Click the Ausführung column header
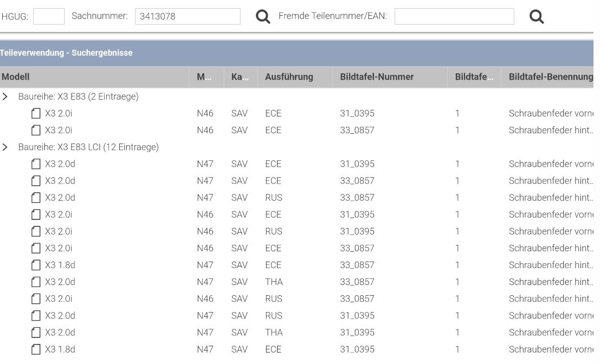 (288, 76)
